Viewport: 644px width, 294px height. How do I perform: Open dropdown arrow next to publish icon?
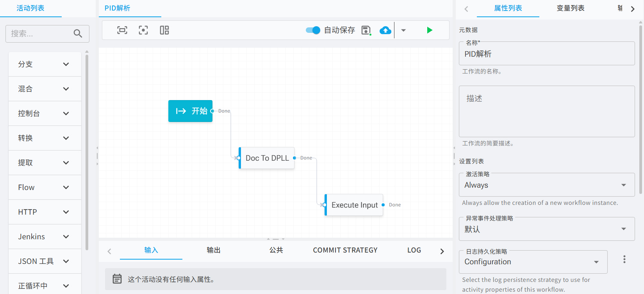pos(403,30)
